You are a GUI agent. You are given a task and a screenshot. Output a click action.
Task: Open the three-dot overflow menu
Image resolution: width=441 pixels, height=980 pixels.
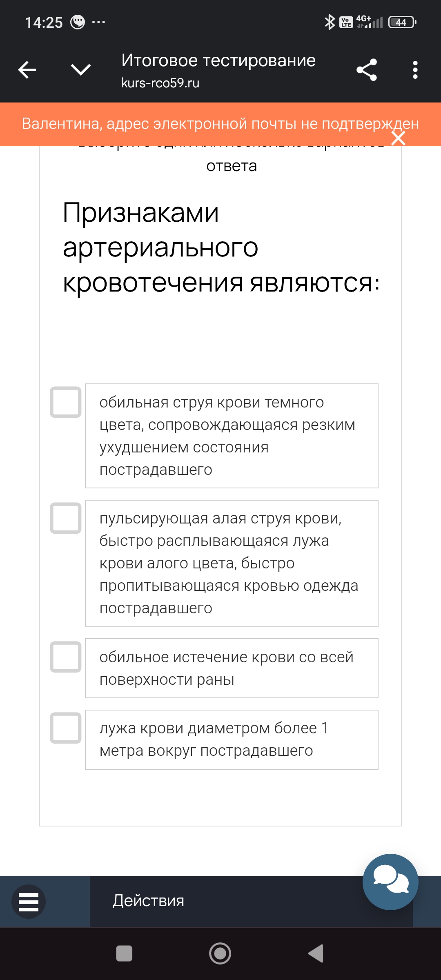pos(415,70)
